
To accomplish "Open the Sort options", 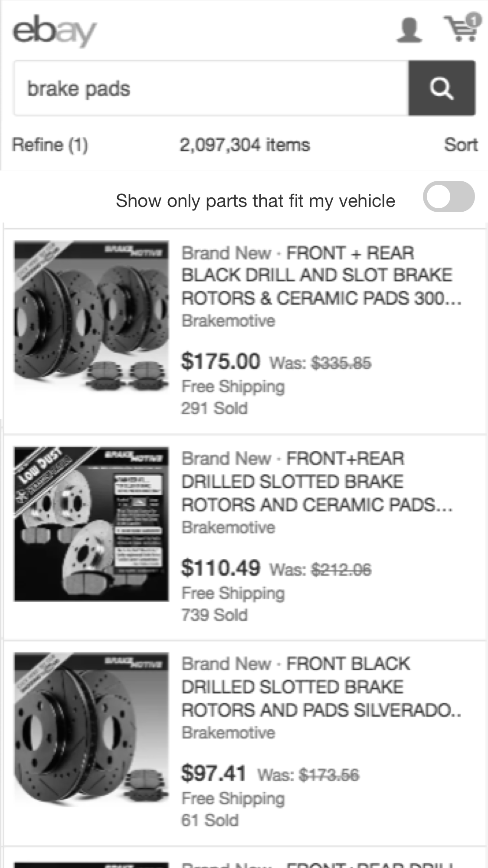I will (x=460, y=145).
